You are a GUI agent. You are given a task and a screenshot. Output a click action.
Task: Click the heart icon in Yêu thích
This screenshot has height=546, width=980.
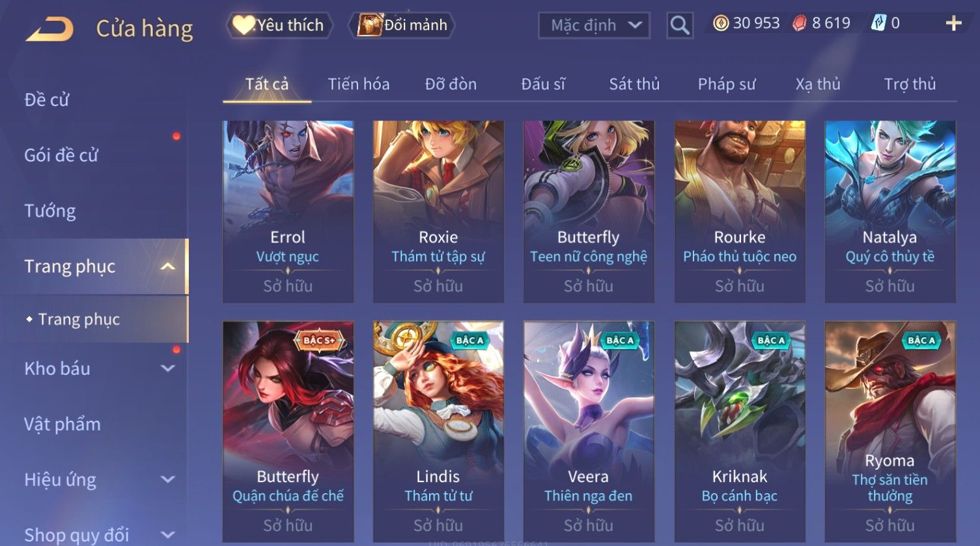click(x=243, y=25)
